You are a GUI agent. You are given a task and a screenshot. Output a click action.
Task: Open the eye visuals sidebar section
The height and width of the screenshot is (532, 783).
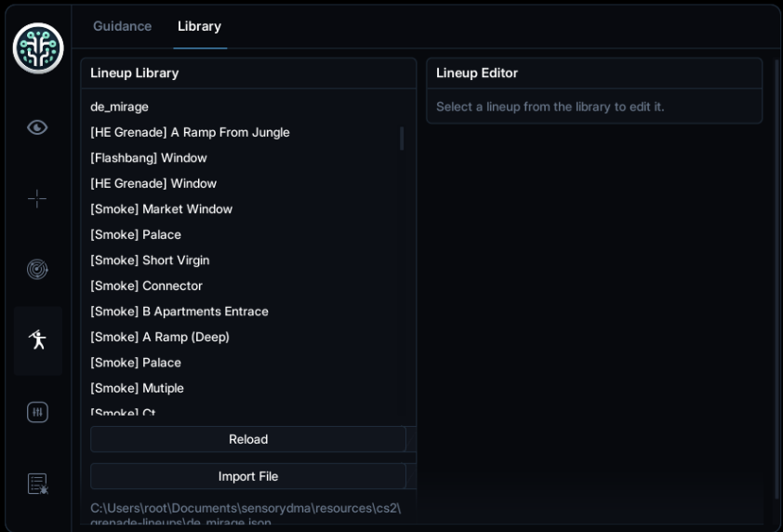point(37,127)
